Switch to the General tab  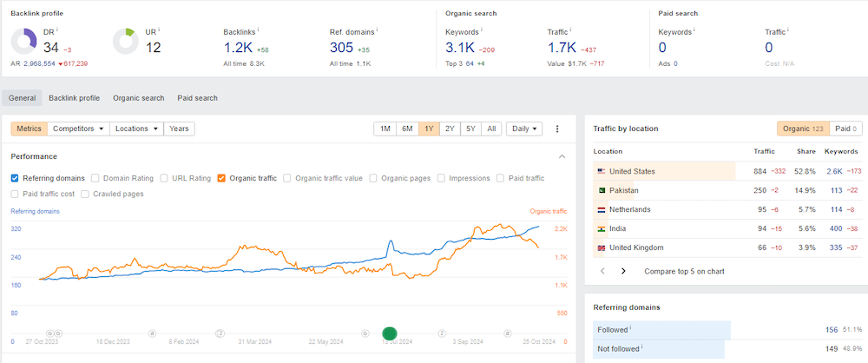[23, 98]
